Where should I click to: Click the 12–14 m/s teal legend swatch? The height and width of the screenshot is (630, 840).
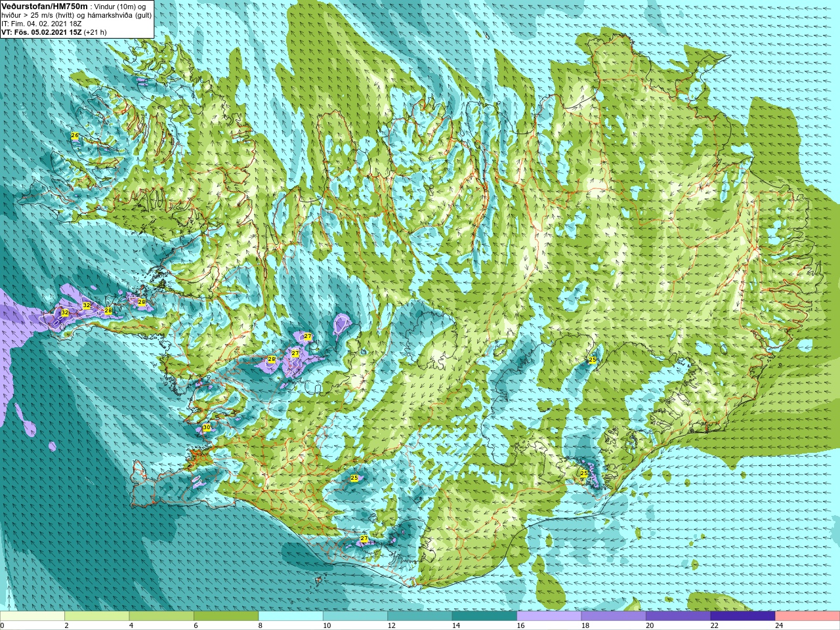point(420,616)
